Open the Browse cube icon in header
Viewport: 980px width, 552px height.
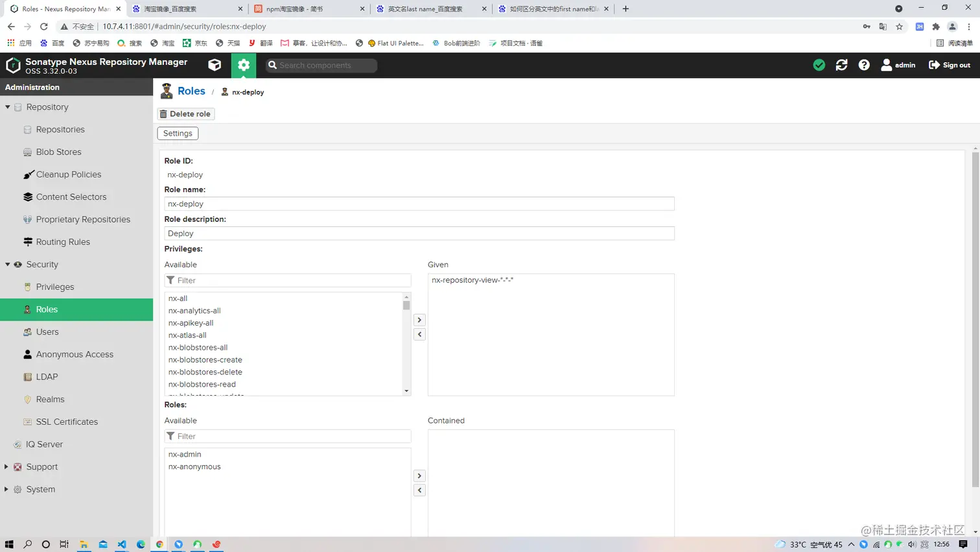pyautogui.click(x=215, y=65)
